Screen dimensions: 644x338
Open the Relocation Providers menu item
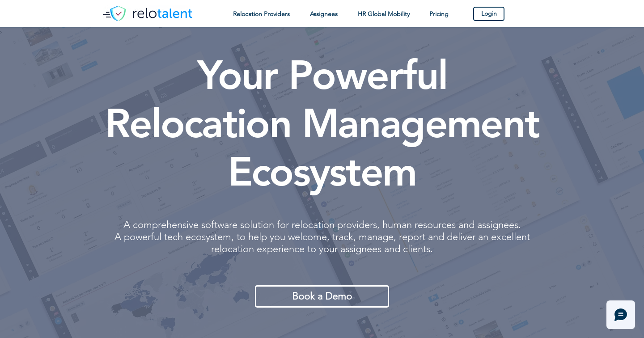261,14
